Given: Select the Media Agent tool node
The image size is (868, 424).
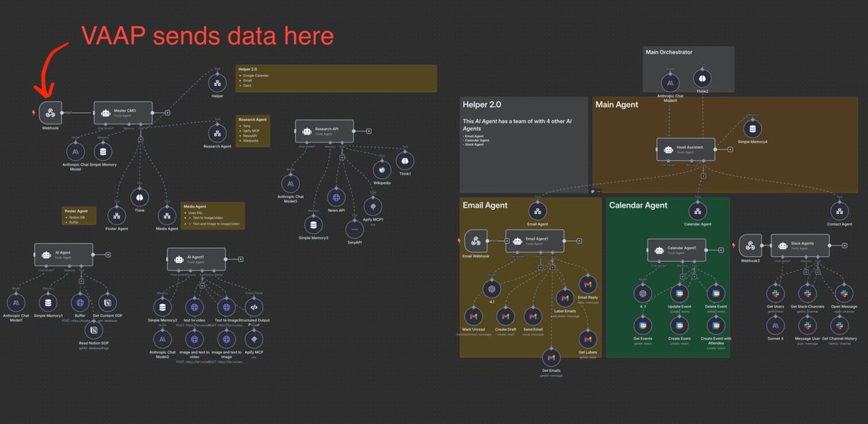Looking at the screenshot, I should [x=168, y=215].
